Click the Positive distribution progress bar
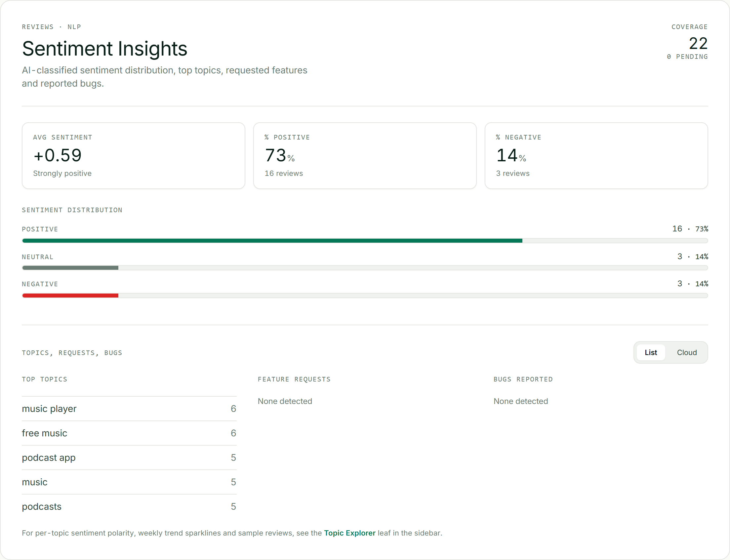The image size is (730, 560). click(x=365, y=241)
